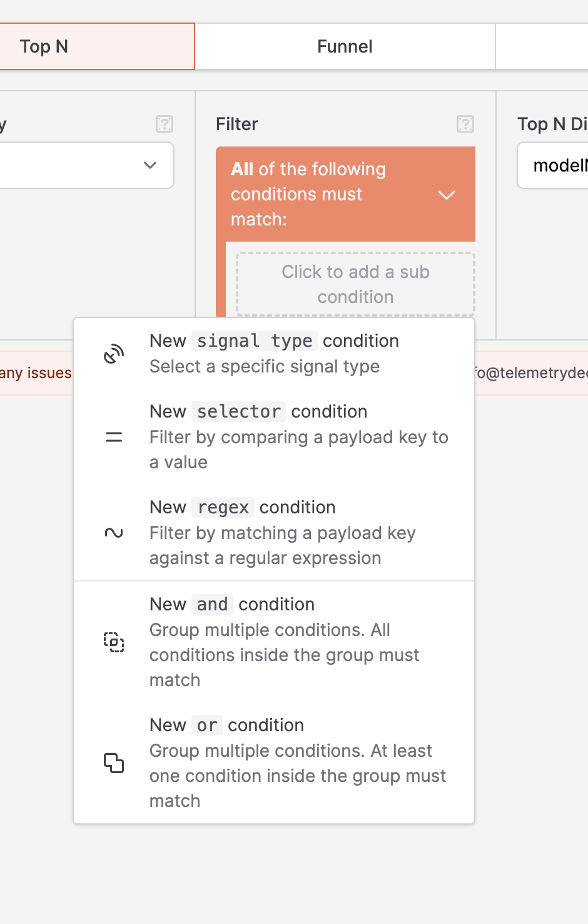
Task: Open the Filter panel help icon
Action: tap(465, 125)
